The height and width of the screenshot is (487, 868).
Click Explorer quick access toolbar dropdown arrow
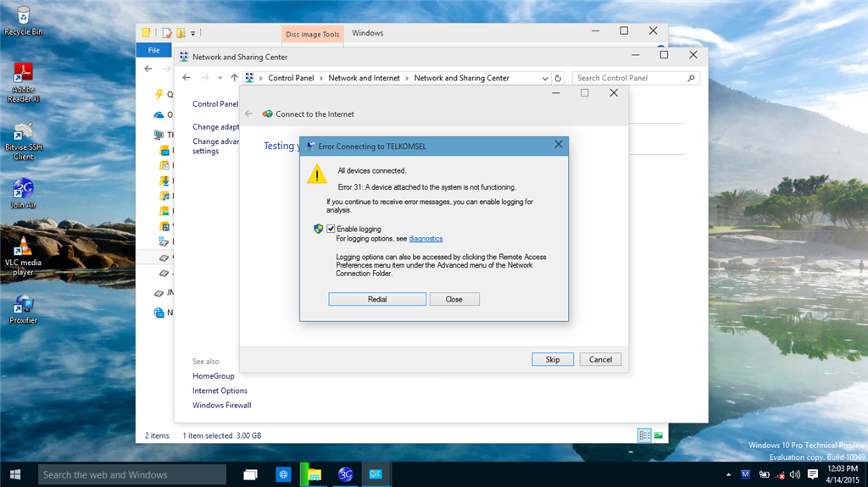tap(192, 33)
